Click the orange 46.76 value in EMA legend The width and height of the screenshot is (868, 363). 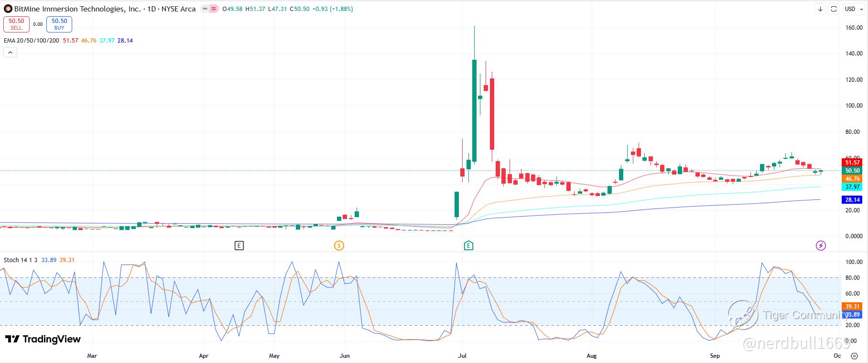click(89, 41)
